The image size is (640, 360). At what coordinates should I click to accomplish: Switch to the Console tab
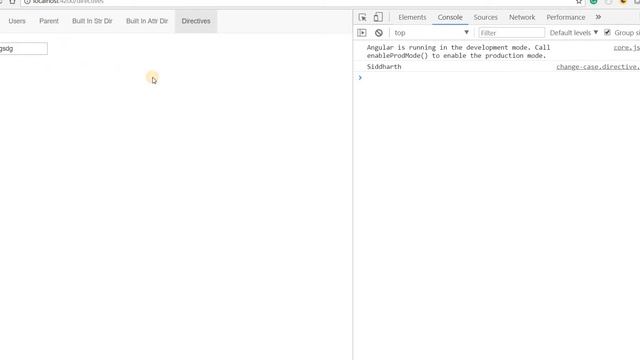(x=450, y=17)
